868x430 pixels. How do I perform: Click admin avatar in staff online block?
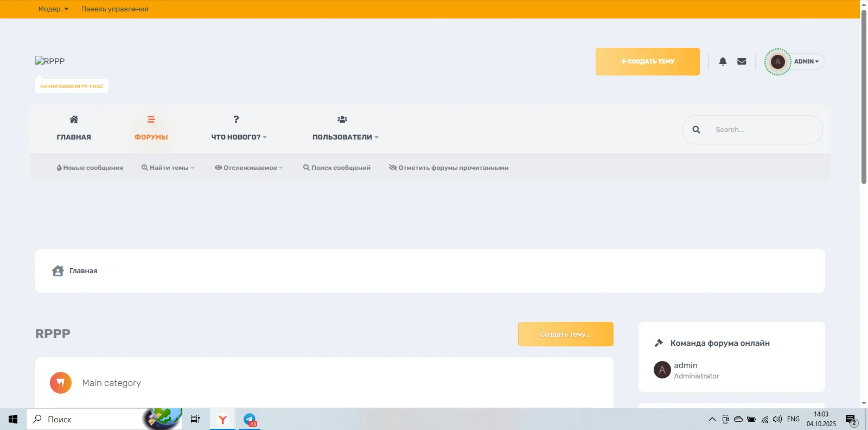[662, 370]
